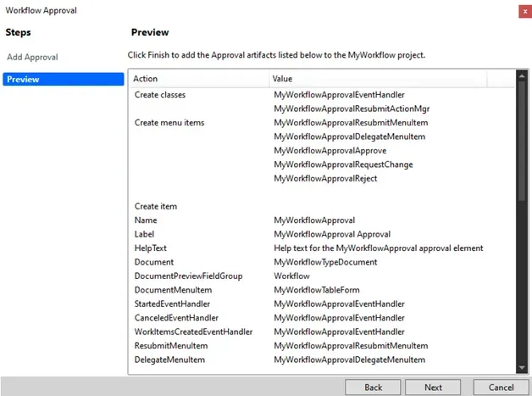This screenshot has width=532, height=396.
Task: Click the Back button
Action: click(x=373, y=387)
